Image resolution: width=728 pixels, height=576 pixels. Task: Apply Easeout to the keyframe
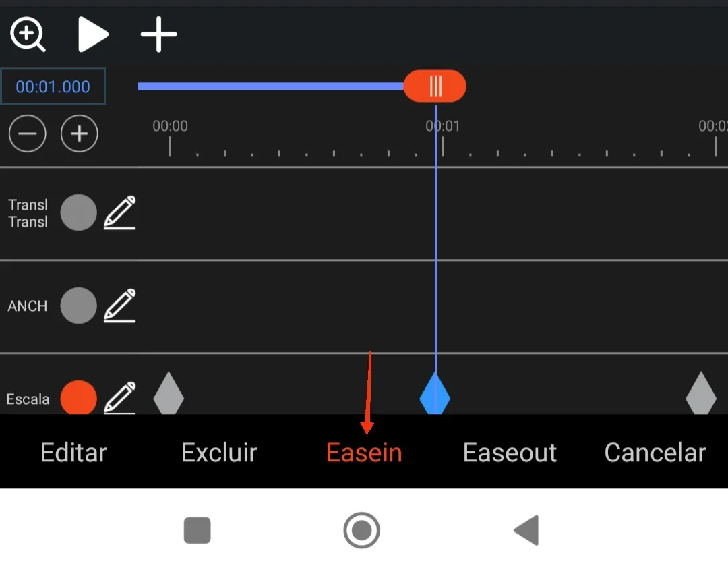click(510, 453)
